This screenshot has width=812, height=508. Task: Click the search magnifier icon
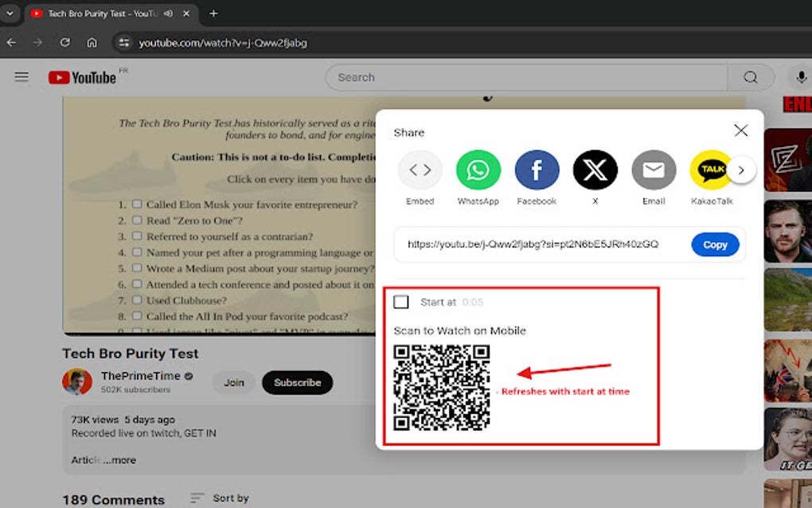point(749,77)
